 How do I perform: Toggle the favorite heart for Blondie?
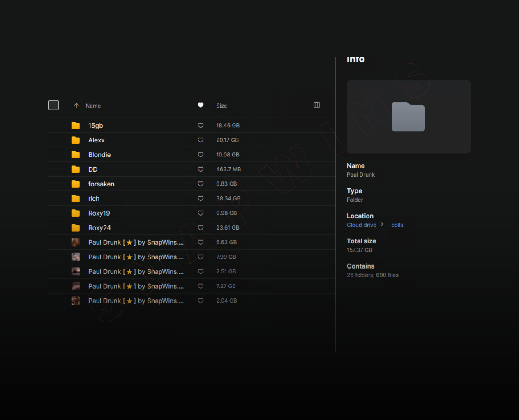[201, 155]
